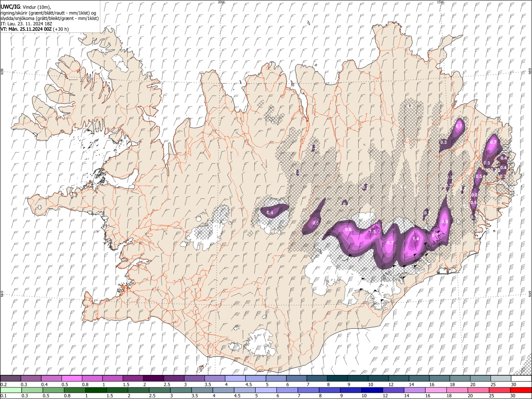Click the 15W longitude label
Image resolution: width=532 pixels, height=399 pixels.
(x=440, y=2)
